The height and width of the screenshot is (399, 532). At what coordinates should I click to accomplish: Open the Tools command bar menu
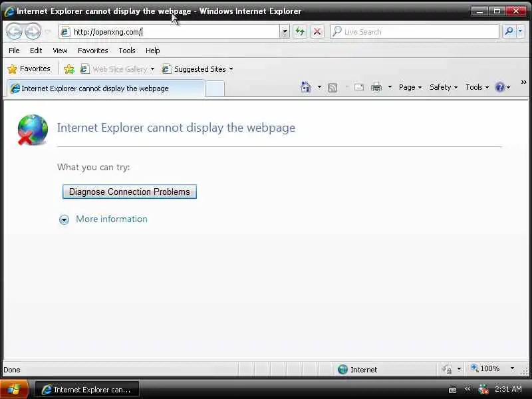pos(477,87)
